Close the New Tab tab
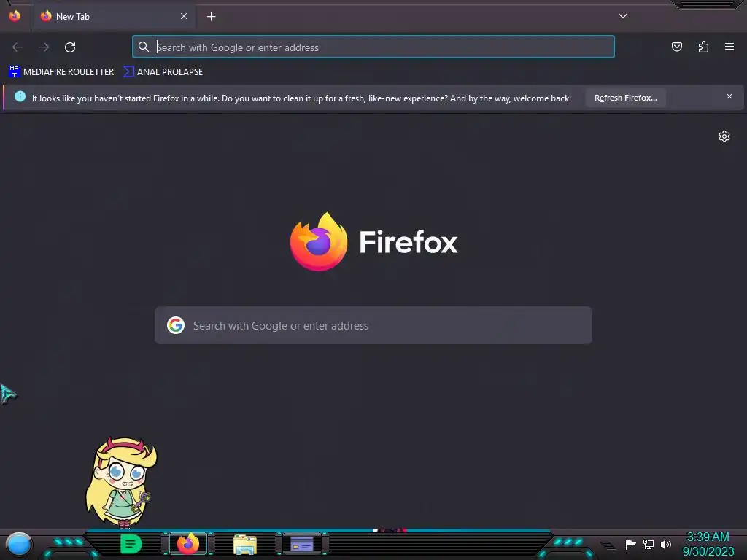The width and height of the screenshot is (747, 560). click(x=184, y=16)
